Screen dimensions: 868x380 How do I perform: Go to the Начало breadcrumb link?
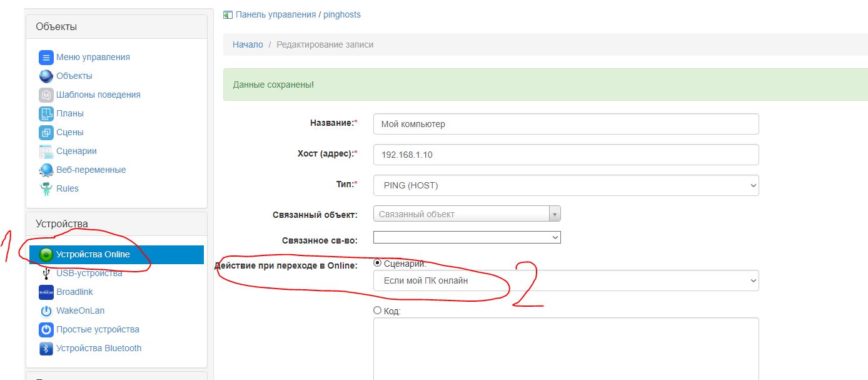tap(248, 45)
